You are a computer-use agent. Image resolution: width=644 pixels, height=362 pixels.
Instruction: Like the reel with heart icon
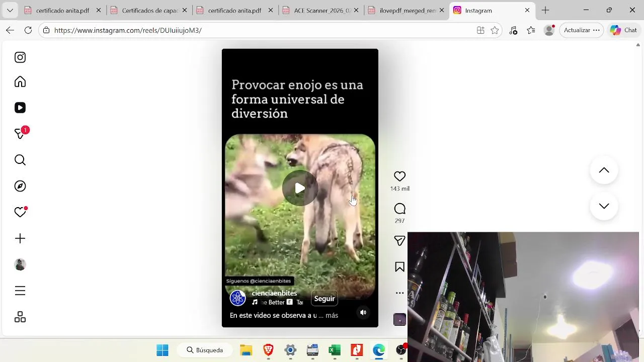pyautogui.click(x=399, y=176)
